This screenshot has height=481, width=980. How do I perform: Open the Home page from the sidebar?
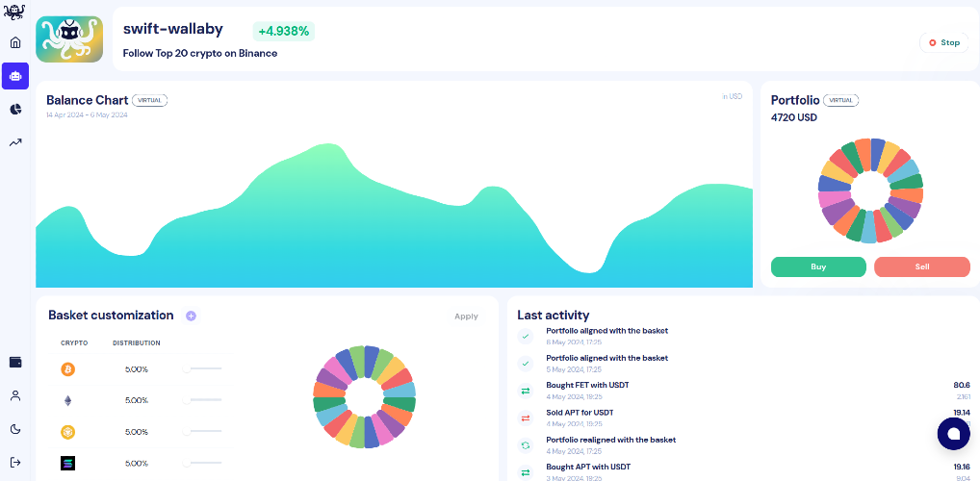click(15, 42)
